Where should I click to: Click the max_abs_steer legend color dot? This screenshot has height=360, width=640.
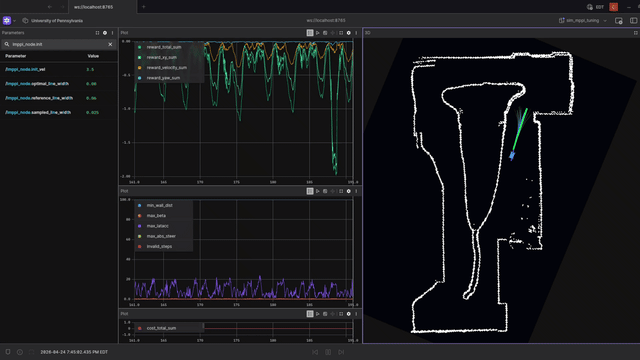[140, 236]
